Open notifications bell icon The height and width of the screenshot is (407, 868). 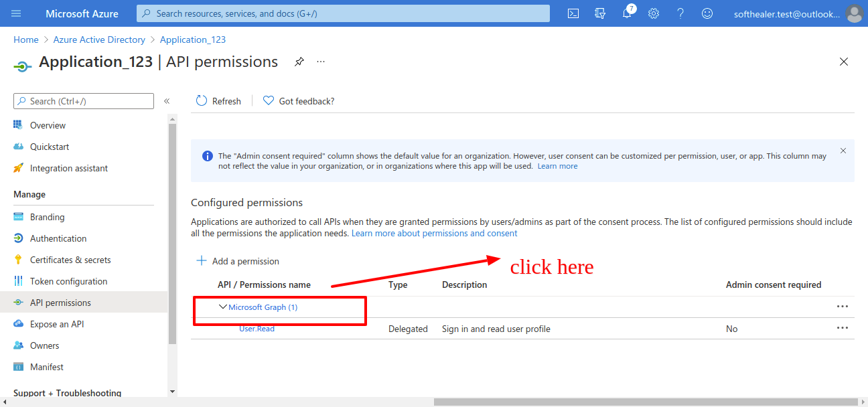627,13
